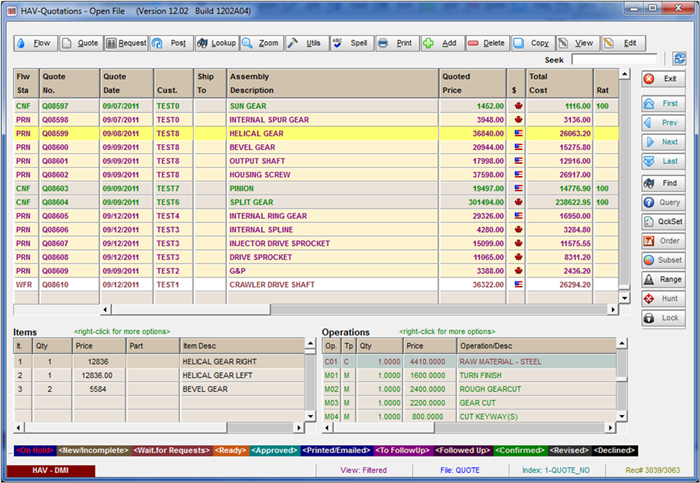Click the QckSet button
700x483 pixels.
click(x=663, y=221)
